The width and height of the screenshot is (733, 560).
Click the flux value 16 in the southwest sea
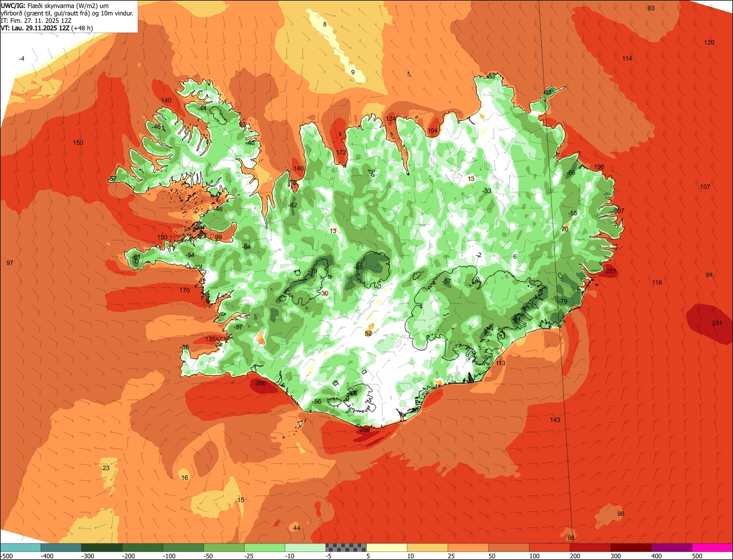click(184, 478)
